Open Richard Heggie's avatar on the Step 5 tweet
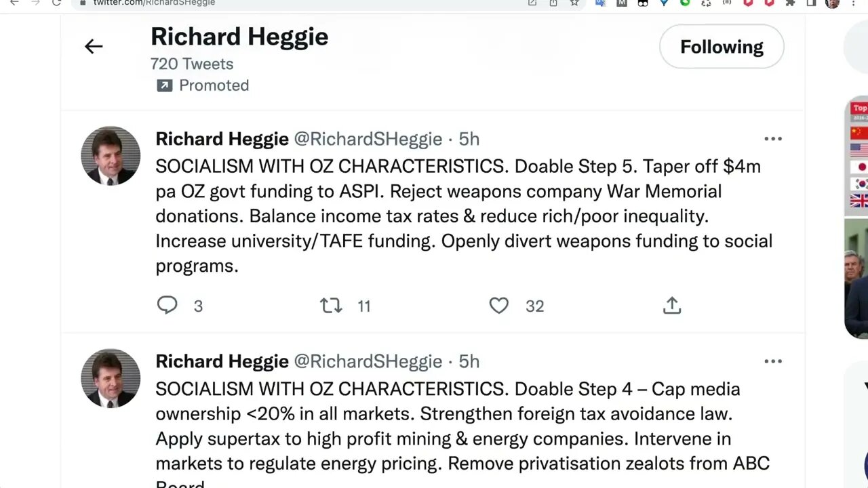The height and width of the screenshot is (488, 868). [x=111, y=155]
